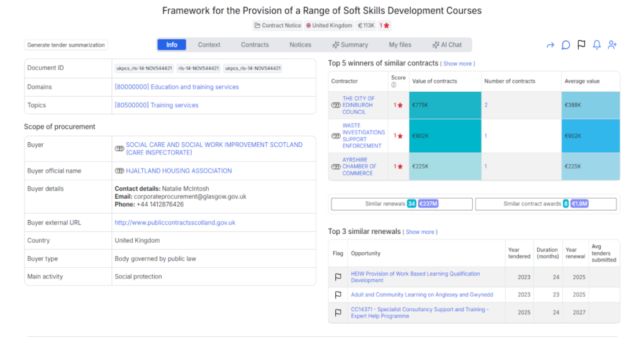644x337 pixels.
Task: Click Show more for top 3 similar renewals
Action: [419, 233]
